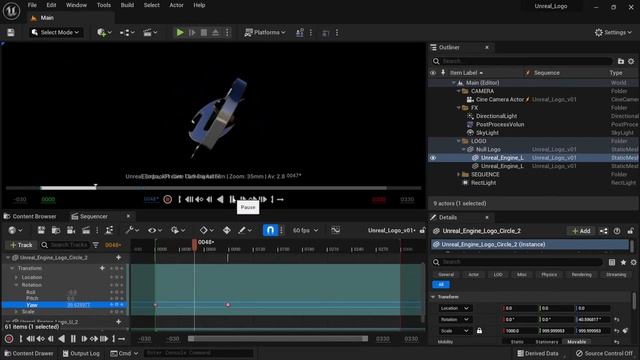640x360 pixels.
Task: Collapse the Transform section in Details
Action: coord(433,297)
